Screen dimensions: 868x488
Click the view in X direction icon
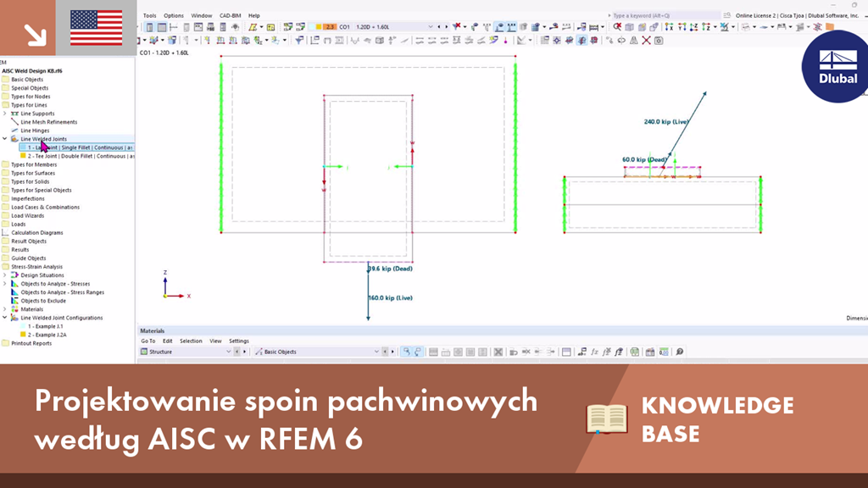pyautogui.click(x=670, y=26)
